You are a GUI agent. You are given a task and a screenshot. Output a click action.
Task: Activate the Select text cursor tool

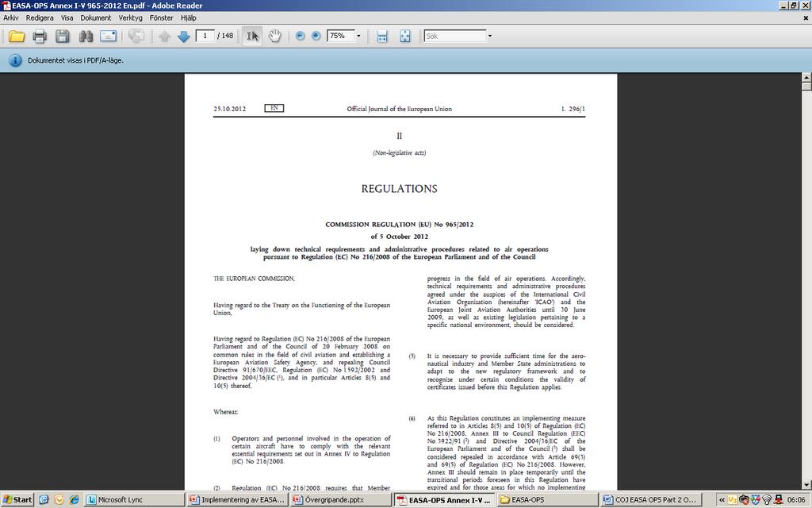pyautogui.click(x=252, y=37)
